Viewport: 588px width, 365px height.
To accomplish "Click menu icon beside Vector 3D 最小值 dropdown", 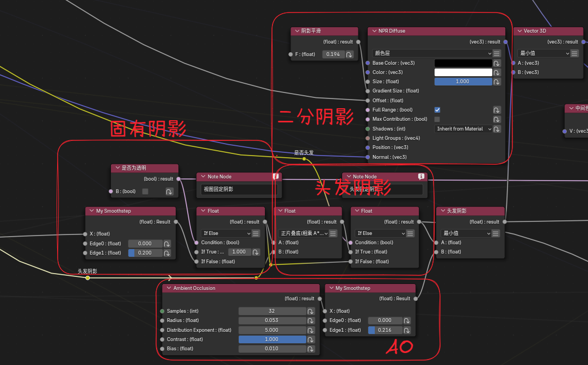I will [574, 53].
